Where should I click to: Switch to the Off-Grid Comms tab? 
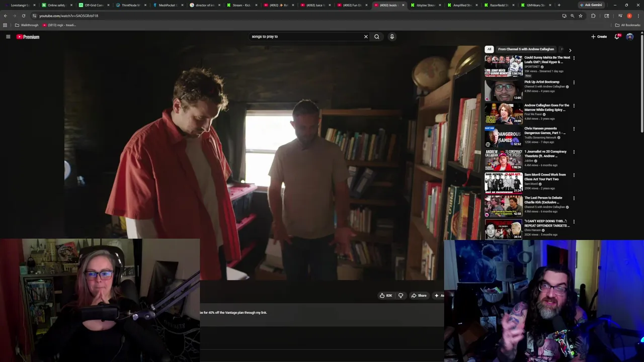[x=93, y=5]
